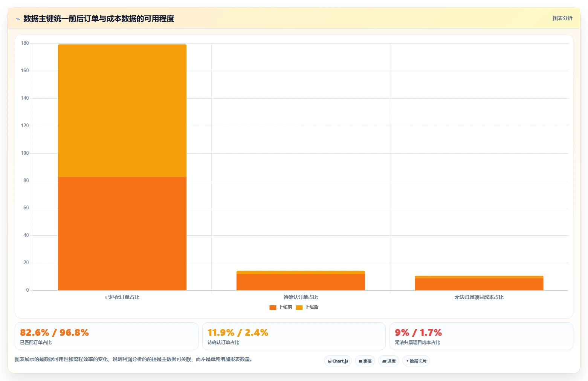Click the chart description sentence below cards
Image resolution: width=588 pixels, height=381 pixels.
click(x=133, y=360)
